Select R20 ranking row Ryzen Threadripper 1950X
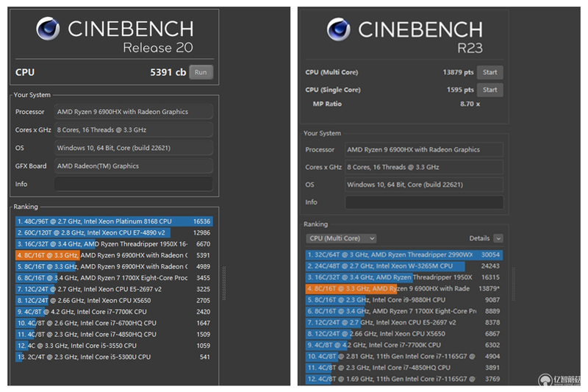The height and width of the screenshot is (392, 588). (x=114, y=244)
